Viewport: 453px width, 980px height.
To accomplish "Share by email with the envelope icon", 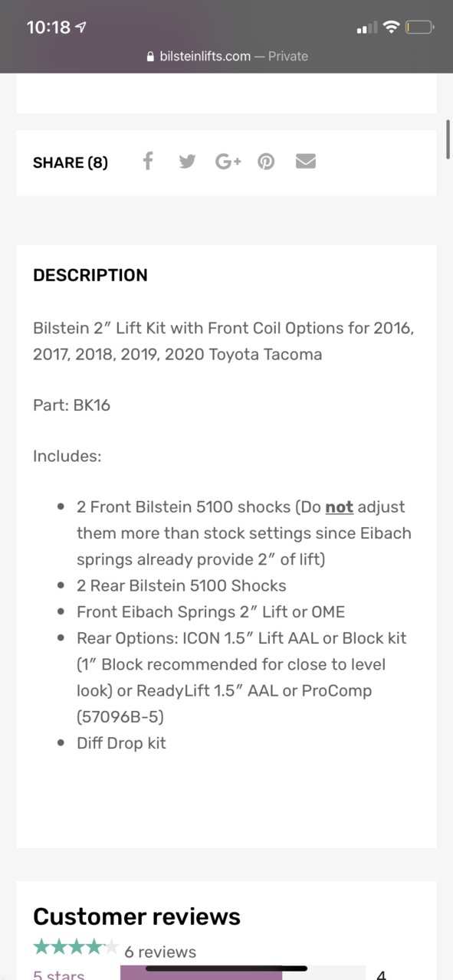I will click(306, 161).
